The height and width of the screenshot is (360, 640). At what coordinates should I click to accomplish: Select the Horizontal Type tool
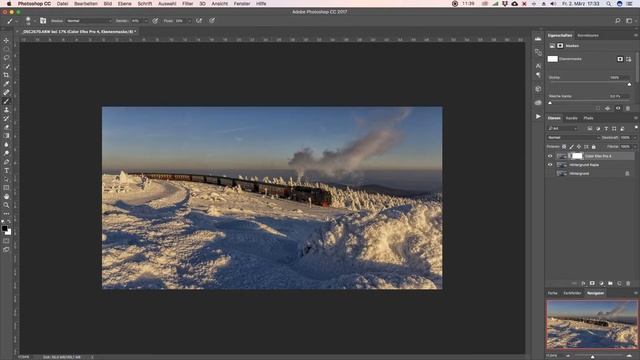click(6, 171)
